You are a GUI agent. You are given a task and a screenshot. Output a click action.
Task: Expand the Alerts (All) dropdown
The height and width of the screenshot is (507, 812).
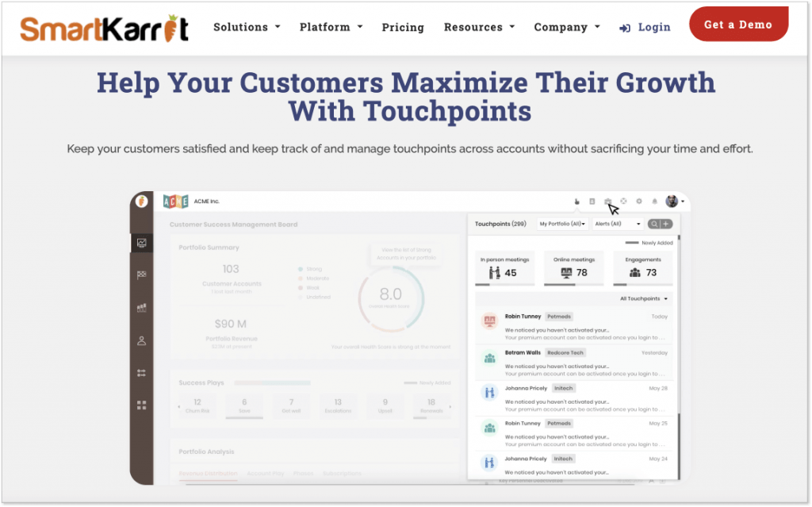pos(617,224)
